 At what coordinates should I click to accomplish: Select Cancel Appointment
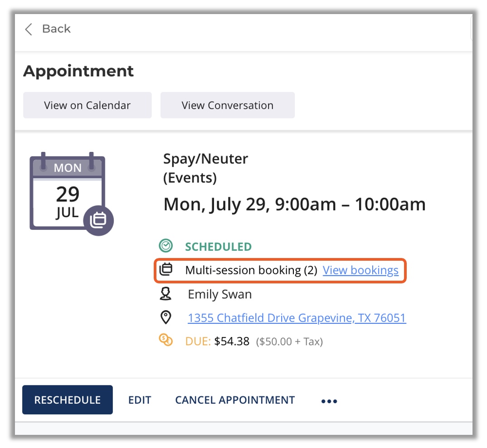pyautogui.click(x=235, y=400)
